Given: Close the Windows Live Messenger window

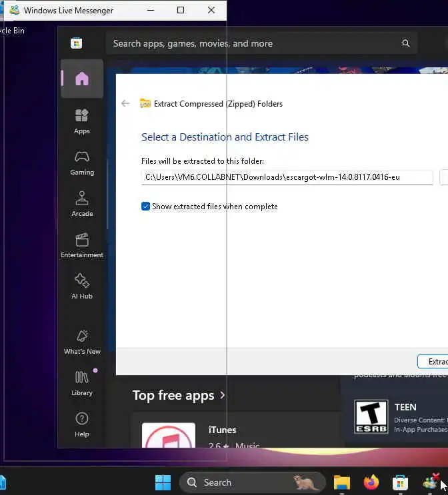Looking at the screenshot, I should click(211, 10).
